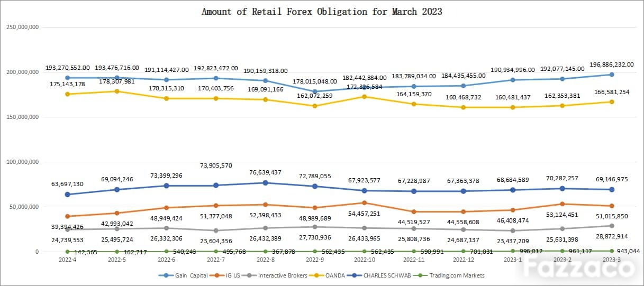Click the Schwab data label 76,639,437

266,172
